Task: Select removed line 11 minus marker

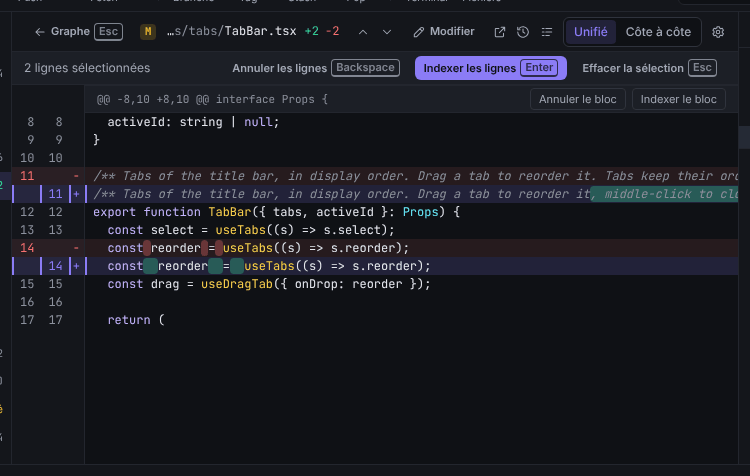Action: click(76, 176)
